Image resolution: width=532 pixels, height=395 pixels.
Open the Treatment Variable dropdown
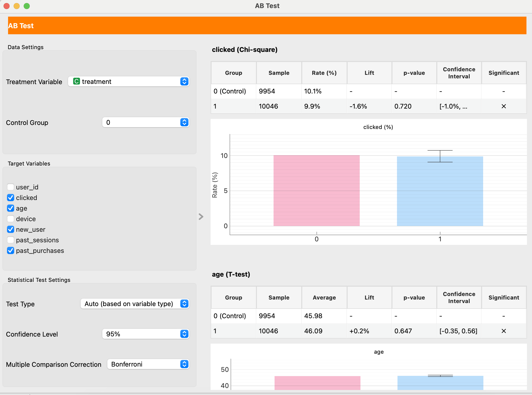(x=128, y=81)
